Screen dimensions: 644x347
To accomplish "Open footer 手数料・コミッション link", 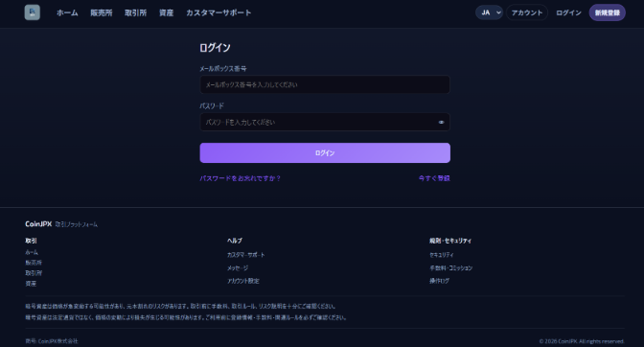I will click(x=451, y=267).
